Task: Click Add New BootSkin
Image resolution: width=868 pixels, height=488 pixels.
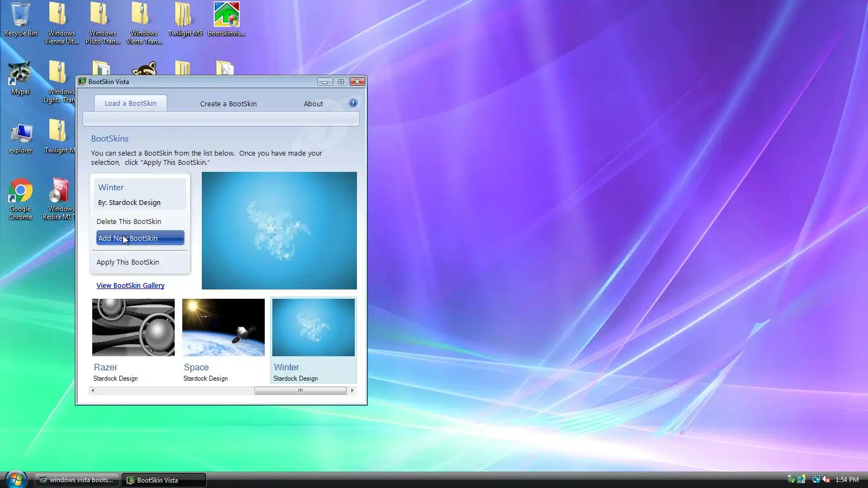Action: (x=140, y=238)
